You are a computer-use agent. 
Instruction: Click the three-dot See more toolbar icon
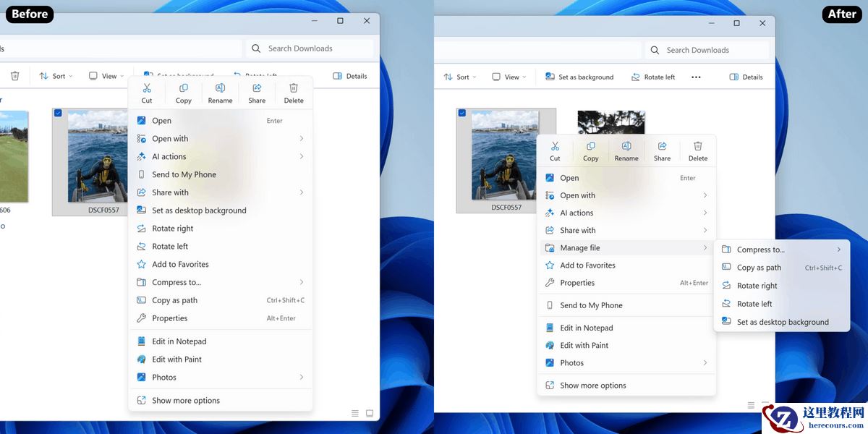point(696,77)
